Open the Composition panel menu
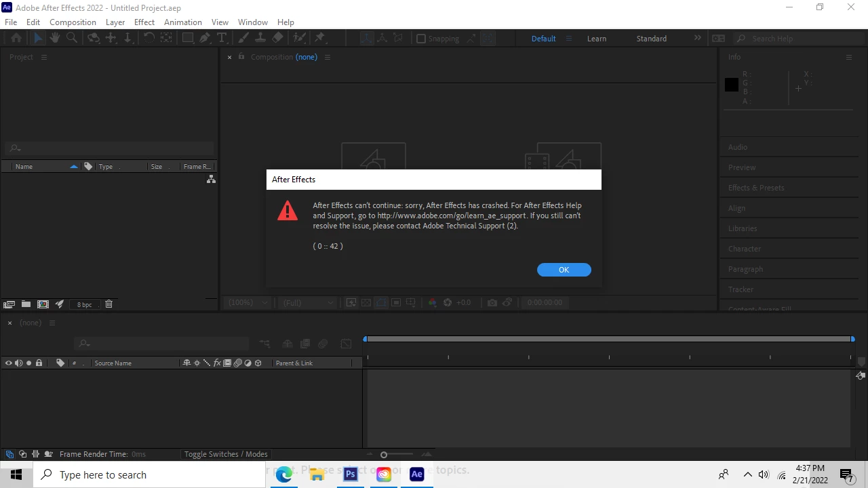This screenshot has width=868, height=488. (x=328, y=57)
